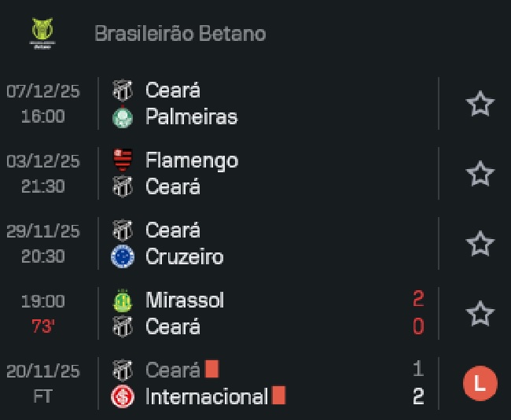The width and height of the screenshot is (511, 420).
Task: Favorite the Ceará vs Palmeiras match
Action: click(x=480, y=104)
